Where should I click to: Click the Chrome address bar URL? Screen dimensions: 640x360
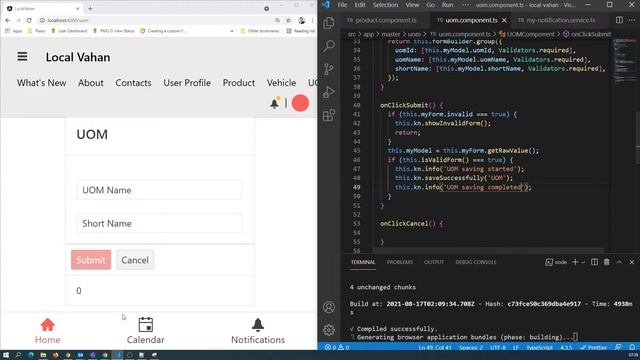(x=68, y=20)
